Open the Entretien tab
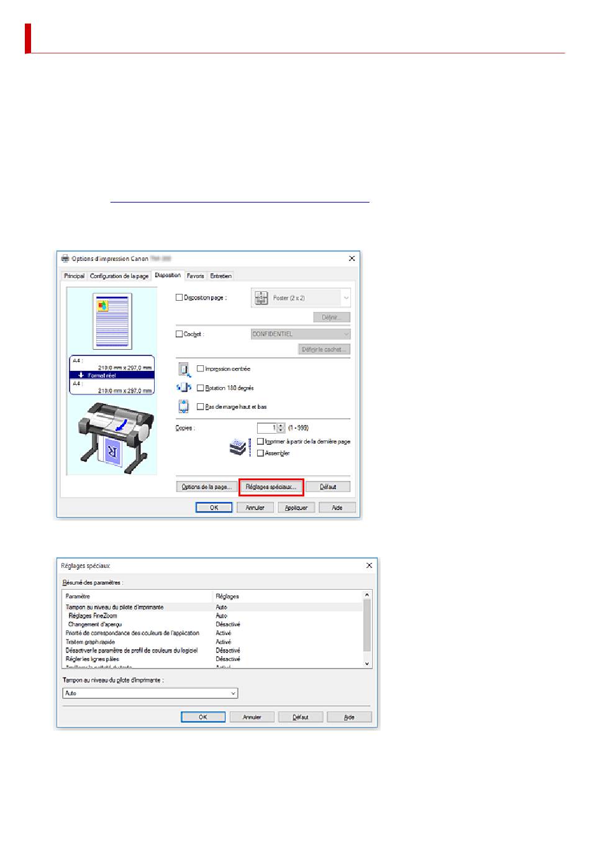 [221, 276]
